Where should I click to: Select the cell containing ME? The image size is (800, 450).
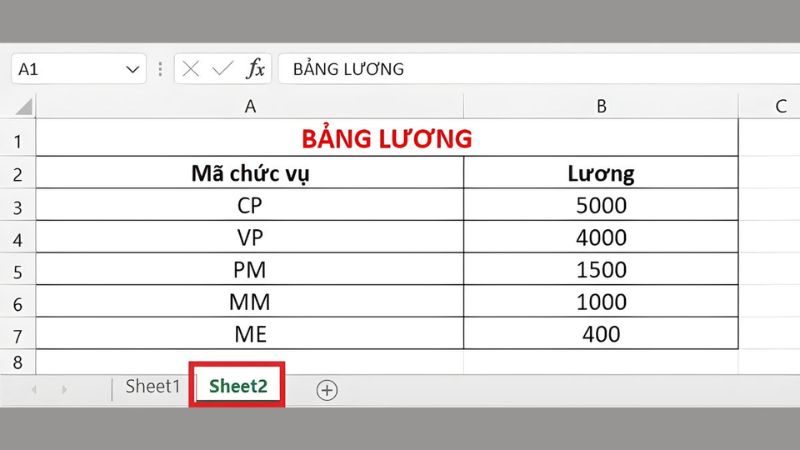click(x=250, y=334)
